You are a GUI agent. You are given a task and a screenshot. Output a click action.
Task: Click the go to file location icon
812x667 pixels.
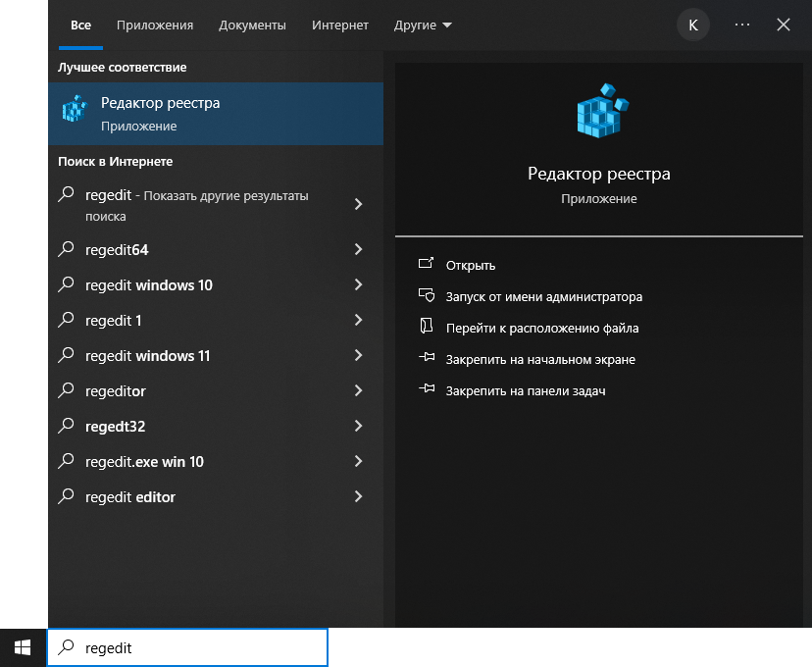coord(426,328)
